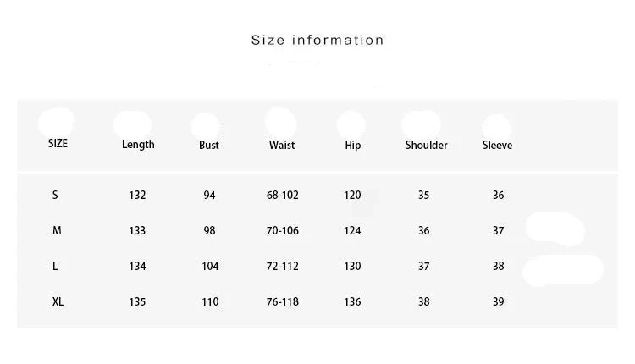This screenshot has width=635, height=364.
Task: Click waist range 68-102 for size S
Action: (283, 196)
